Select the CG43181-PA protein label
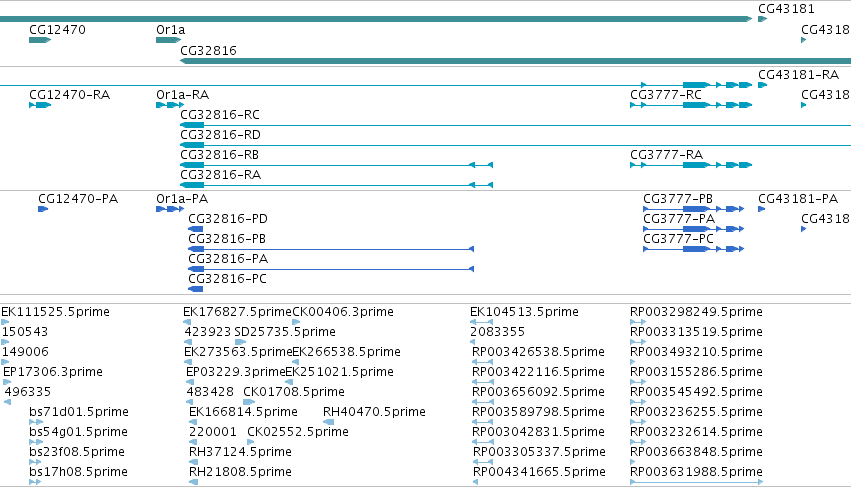The width and height of the screenshot is (851, 487). pyautogui.click(x=798, y=199)
